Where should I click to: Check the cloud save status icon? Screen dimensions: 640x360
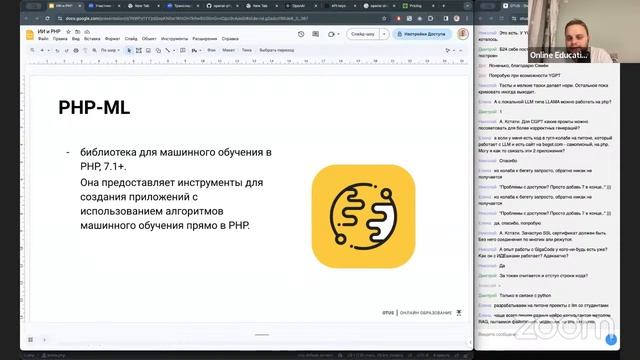(87, 31)
